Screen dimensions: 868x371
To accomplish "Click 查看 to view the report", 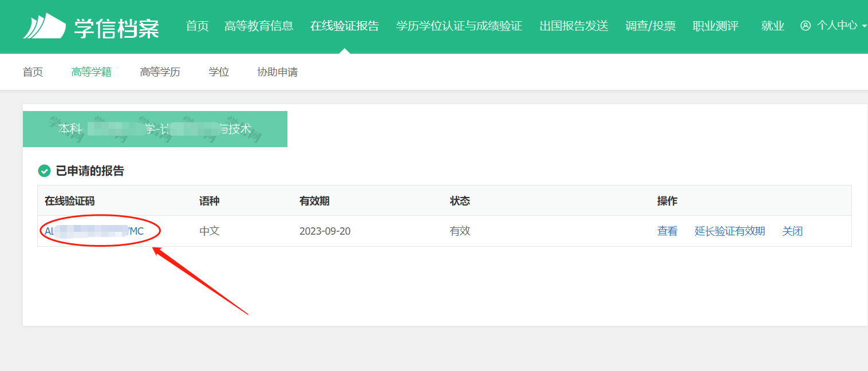I will click(x=667, y=231).
